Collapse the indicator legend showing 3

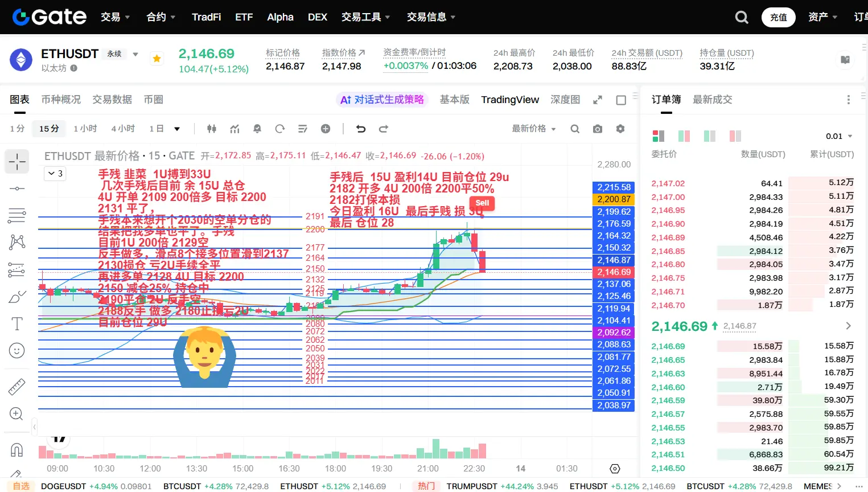pyautogui.click(x=55, y=173)
